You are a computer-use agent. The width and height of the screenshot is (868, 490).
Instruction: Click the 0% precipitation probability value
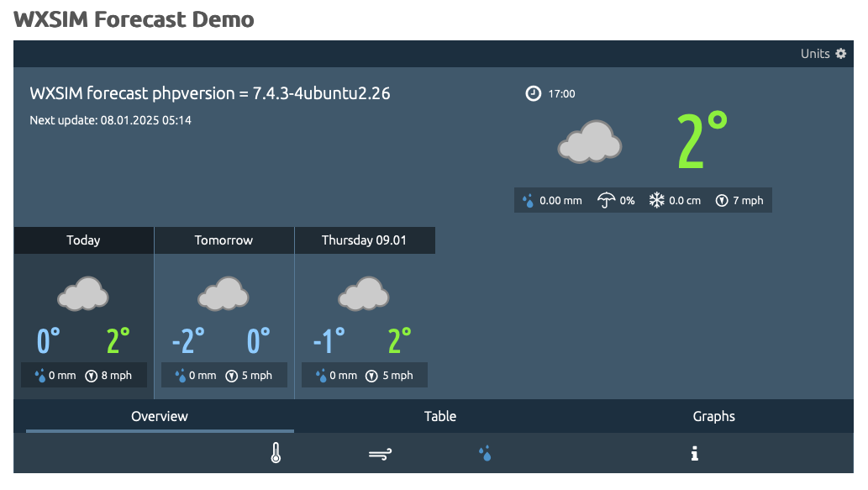click(x=627, y=200)
